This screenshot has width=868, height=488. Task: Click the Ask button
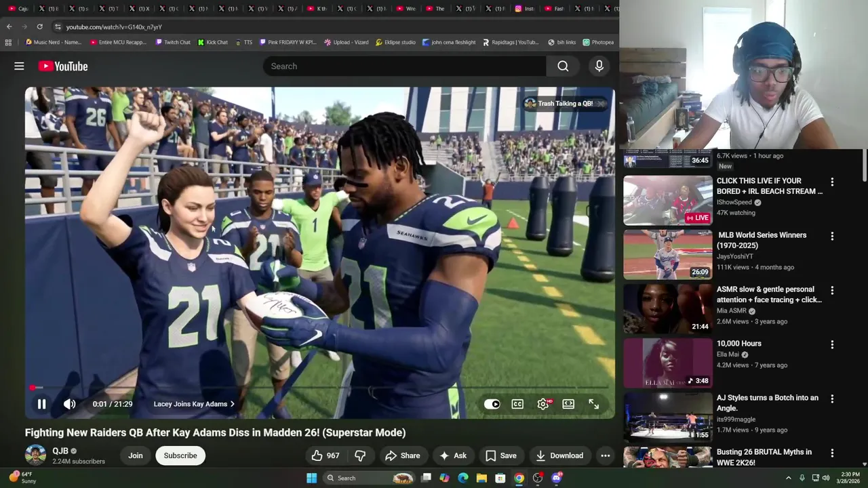point(452,455)
